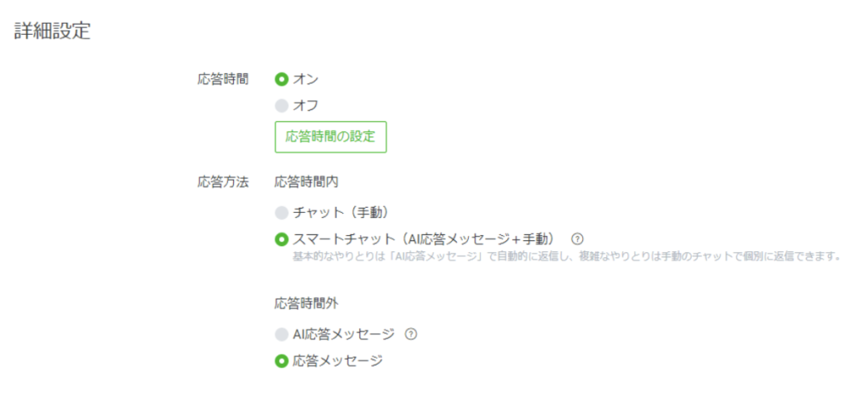Select the オフ radio button
868x414 pixels.
pos(282,106)
